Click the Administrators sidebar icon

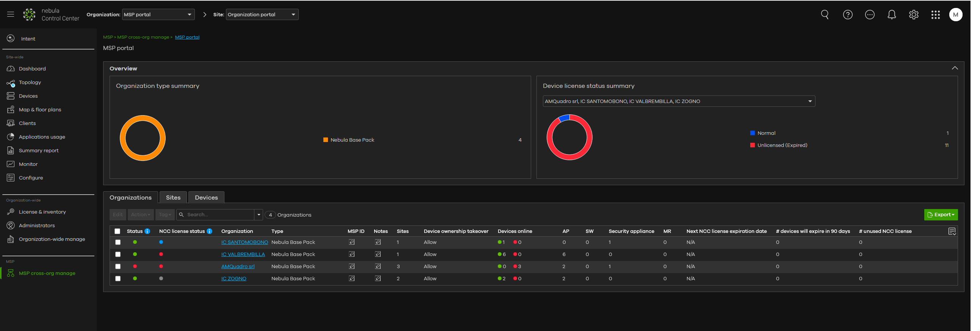pyautogui.click(x=11, y=225)
